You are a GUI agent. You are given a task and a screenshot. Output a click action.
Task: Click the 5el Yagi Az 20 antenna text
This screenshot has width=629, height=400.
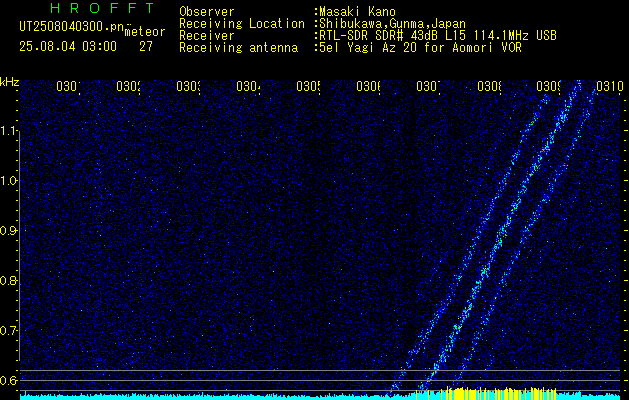(x=418, y=48)
